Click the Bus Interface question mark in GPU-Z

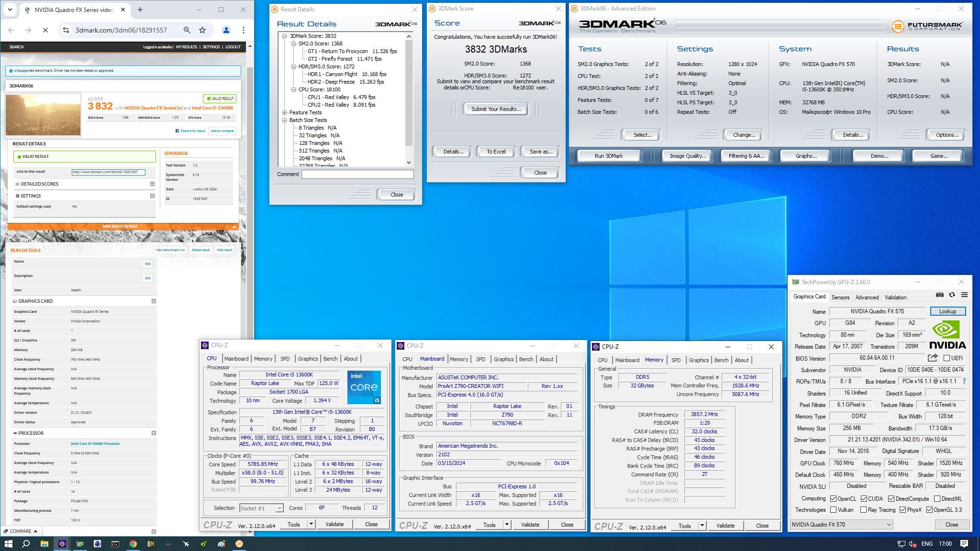(x=964, y=381)
